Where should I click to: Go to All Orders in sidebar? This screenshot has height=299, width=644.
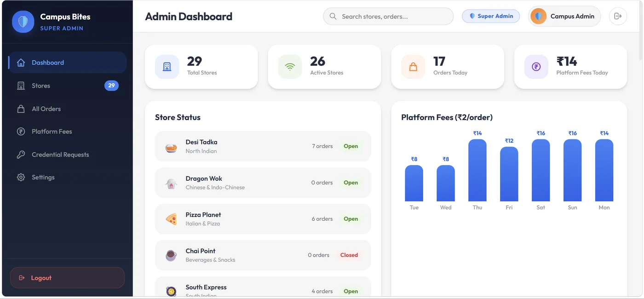click(67, 109)
